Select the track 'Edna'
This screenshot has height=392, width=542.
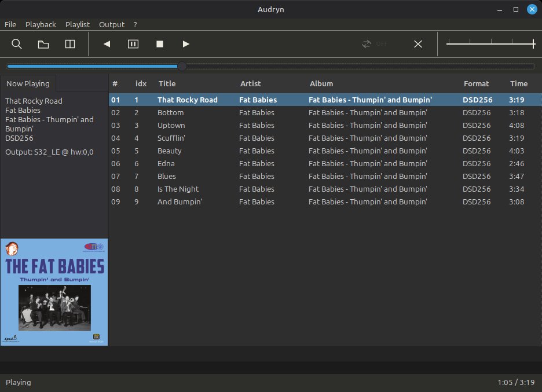pos(325,163)
